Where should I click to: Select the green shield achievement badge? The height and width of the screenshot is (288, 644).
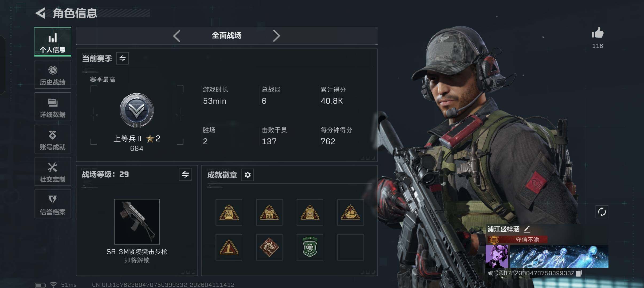point(310,247)
